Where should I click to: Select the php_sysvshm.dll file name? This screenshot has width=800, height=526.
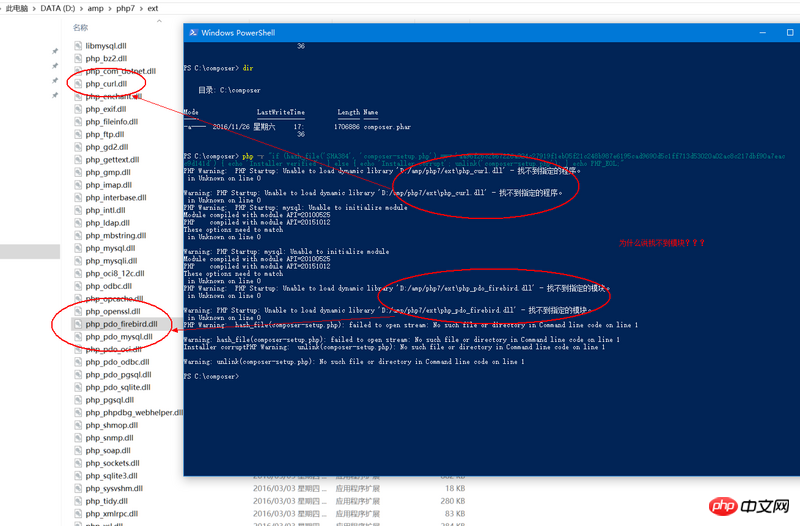point(114,488)
